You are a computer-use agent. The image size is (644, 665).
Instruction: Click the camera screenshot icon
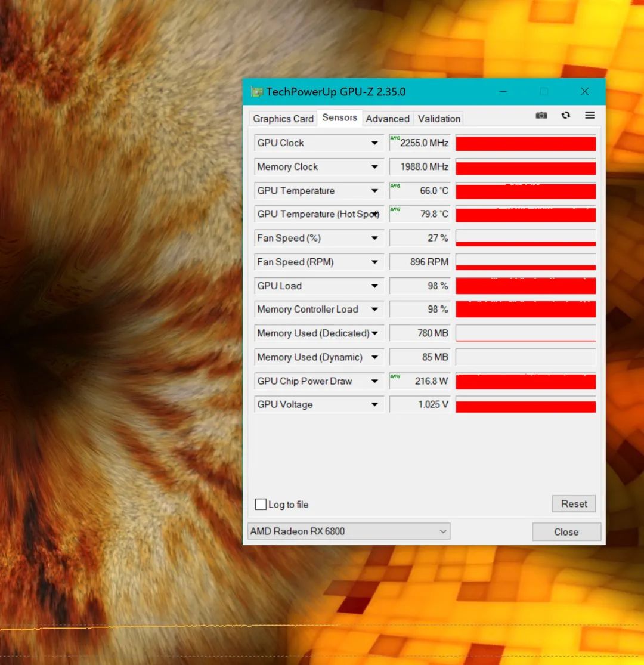[x=541, y=115]
